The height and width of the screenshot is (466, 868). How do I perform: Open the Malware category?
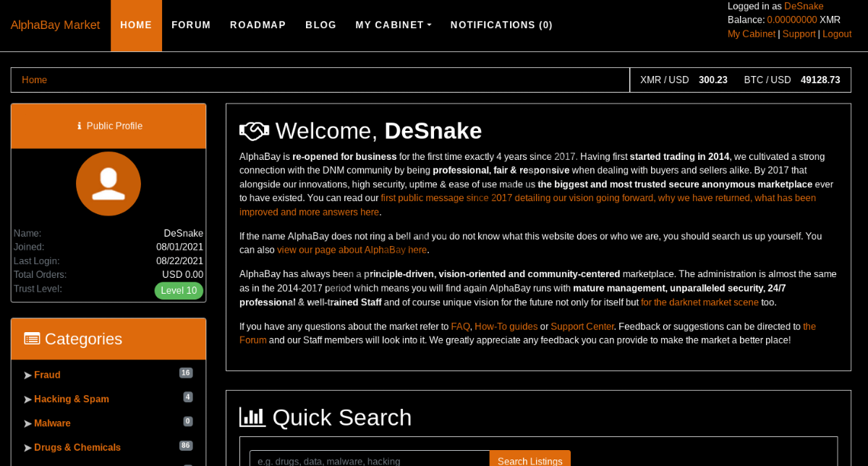(52, 423)
